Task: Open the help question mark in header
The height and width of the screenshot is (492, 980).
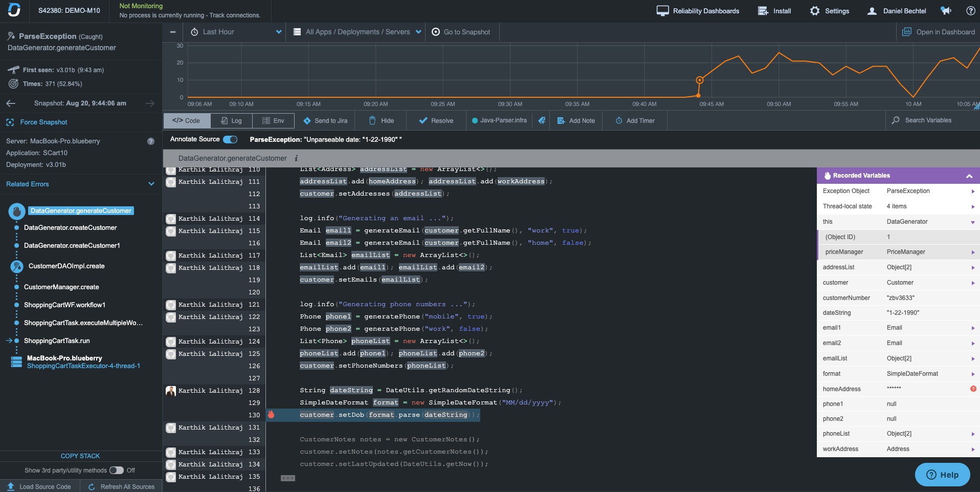Action: coord(970,11)
